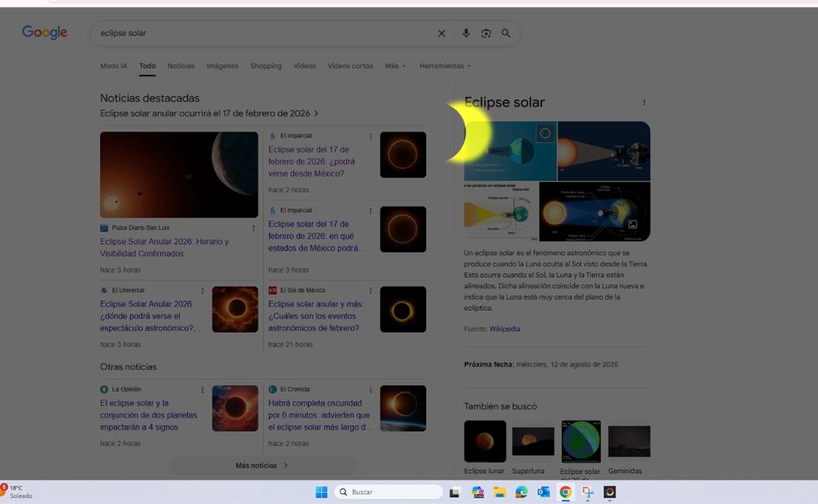Open more images icon on eclipse diagram
Screen dimensions: 818x504
[x=633, y=224]
